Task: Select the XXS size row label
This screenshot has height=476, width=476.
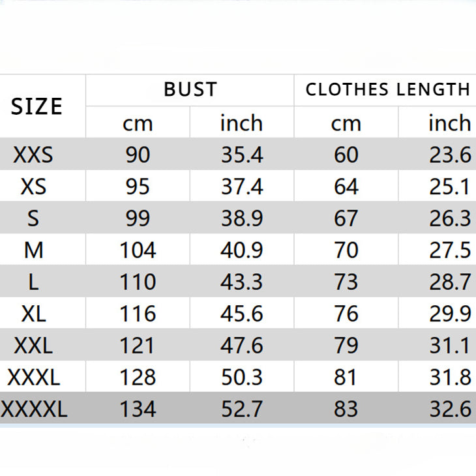Action: 33,155
